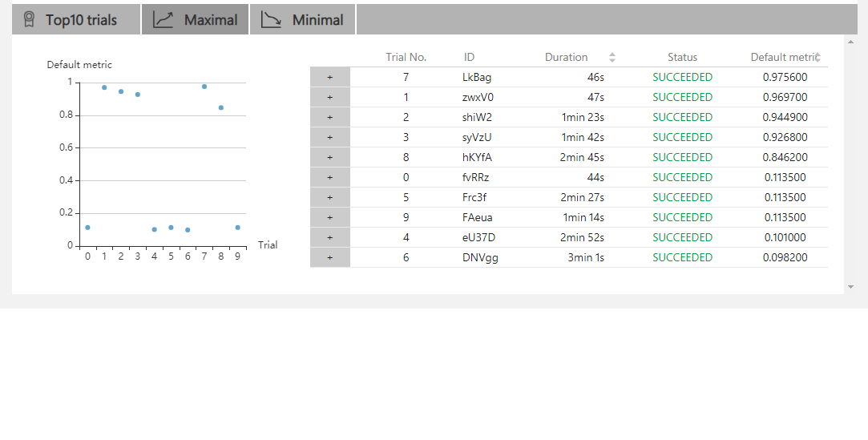Expand the shiW2 trial row
The width and height of the screenshot is (868, 440).
[329, 118]
